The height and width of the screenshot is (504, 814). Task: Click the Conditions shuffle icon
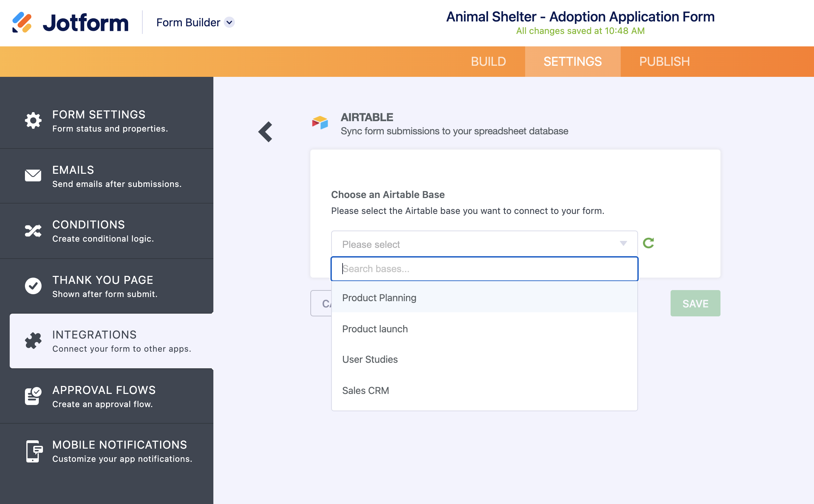point(33,231)
